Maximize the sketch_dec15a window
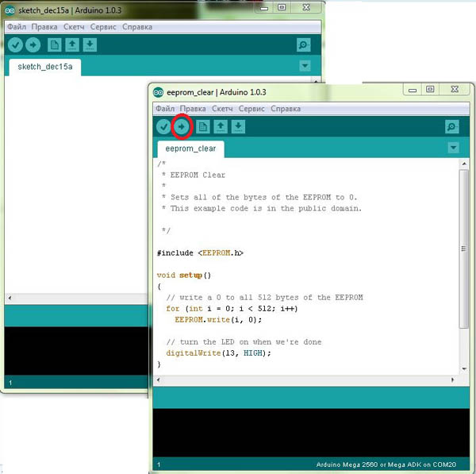Image resolution: width=476 pixels, height=474 pixels. pos(282,8)
